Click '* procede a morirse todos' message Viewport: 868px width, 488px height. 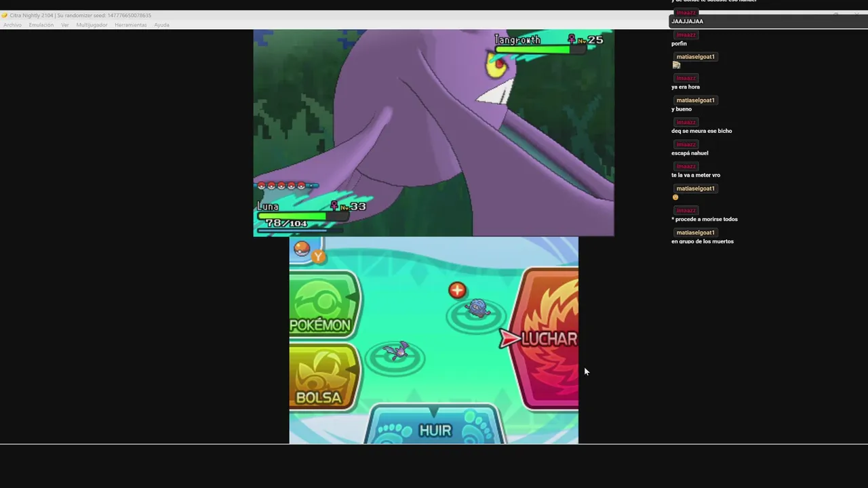coord(705,219)
